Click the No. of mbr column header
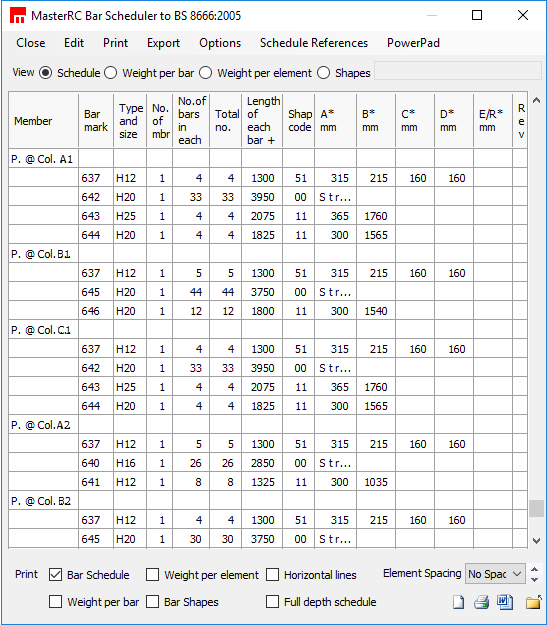Image resolution: width=547 pixels, height=625 pixels. 159,121
